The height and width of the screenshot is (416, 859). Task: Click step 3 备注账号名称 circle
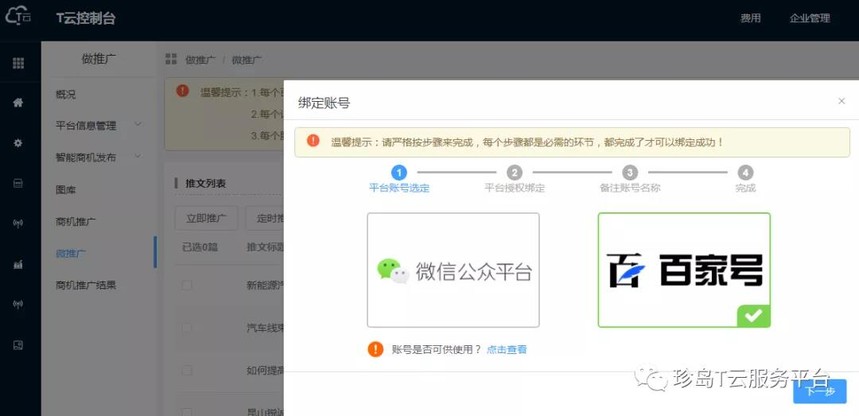[630, 173]
